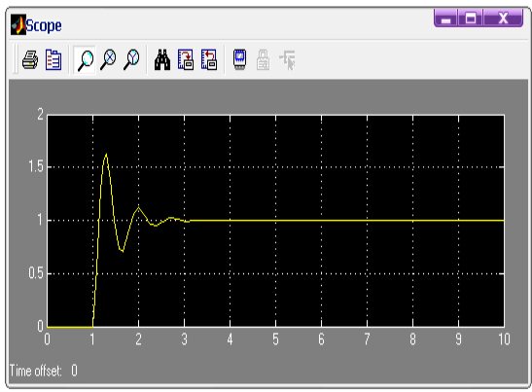Click the disabled Signal selection icon
Screen dimensions: 532x392
tap(287, 60)
